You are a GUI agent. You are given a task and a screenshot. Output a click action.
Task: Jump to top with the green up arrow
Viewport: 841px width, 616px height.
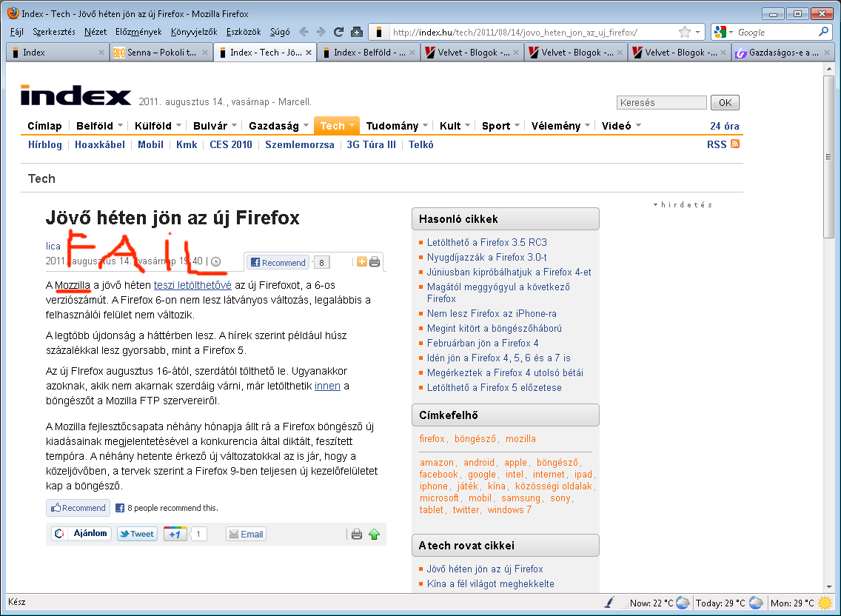tap(375, 534)
